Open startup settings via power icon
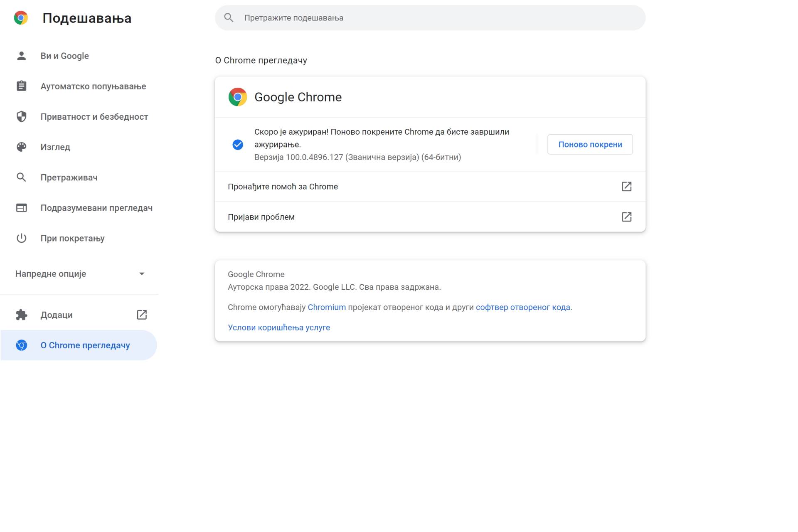The height and width of the screenshot is (532, 798). [21, 238]
